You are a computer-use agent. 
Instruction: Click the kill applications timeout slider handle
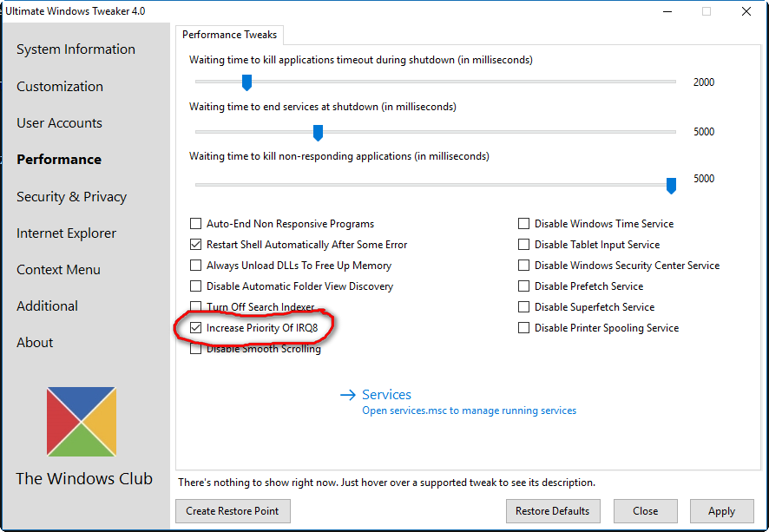pyautogui.click(x=246, y=82)
